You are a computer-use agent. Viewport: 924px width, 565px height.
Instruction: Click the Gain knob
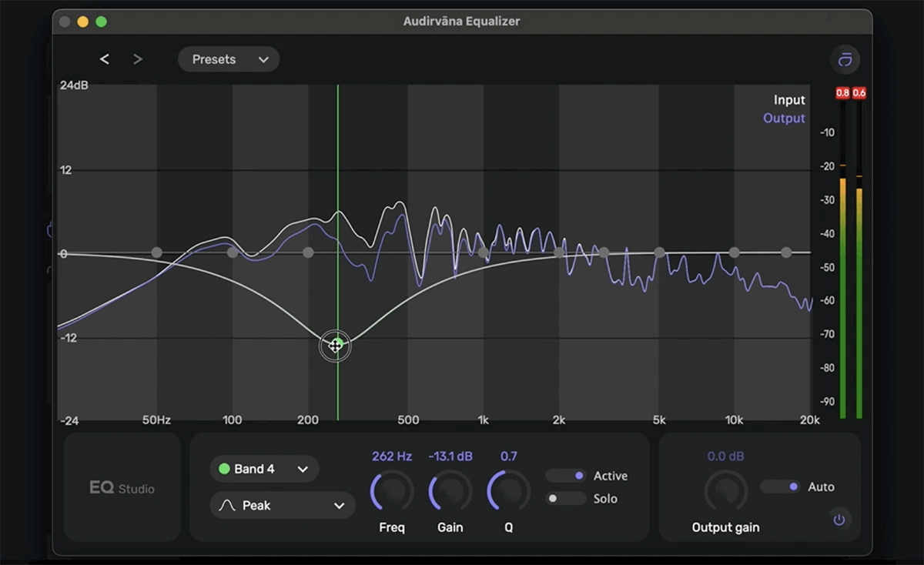coord(450,491)
